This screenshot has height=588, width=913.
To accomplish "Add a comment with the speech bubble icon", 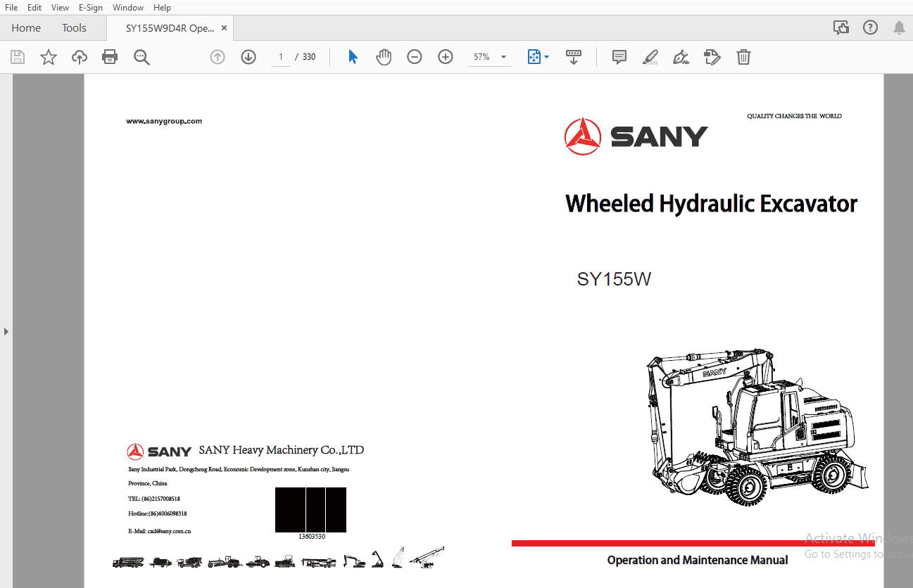I will coord(619,57).
